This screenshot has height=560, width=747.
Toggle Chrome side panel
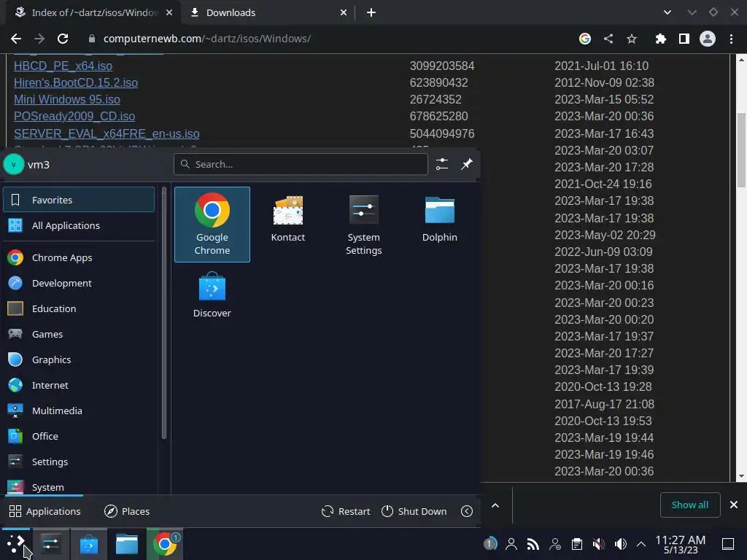coord(684,39)
